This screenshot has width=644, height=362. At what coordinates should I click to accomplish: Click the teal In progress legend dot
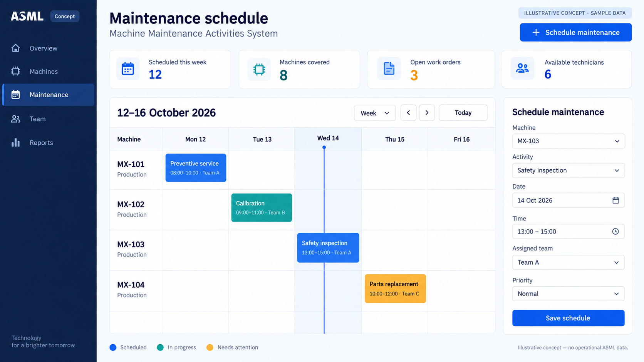[160, 347]
